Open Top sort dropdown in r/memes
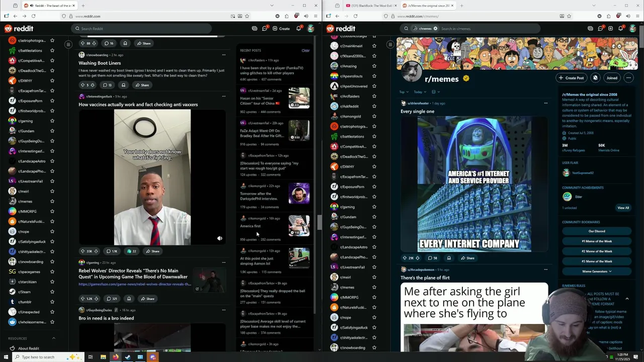 coord(404,92)
